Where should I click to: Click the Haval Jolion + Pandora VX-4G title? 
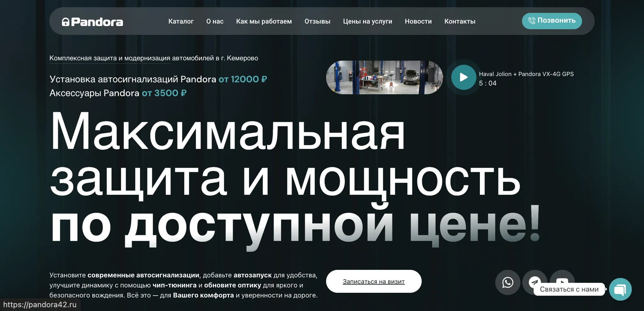[526, 74]
